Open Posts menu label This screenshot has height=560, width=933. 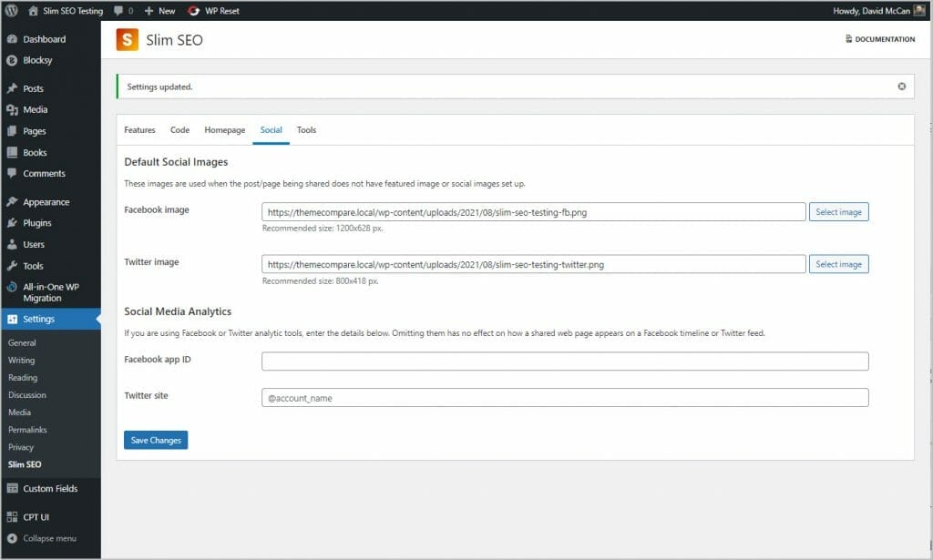pyautogui.click(x=34, y=88)
